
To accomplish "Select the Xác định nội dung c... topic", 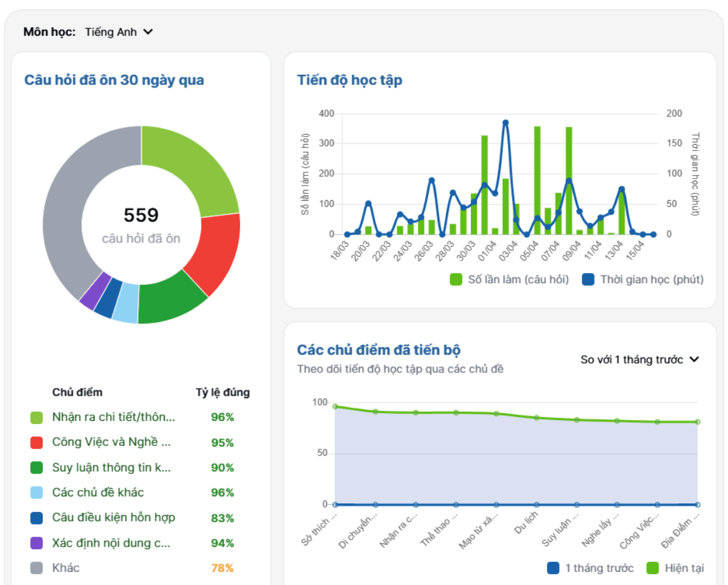I will coord(111,543).
